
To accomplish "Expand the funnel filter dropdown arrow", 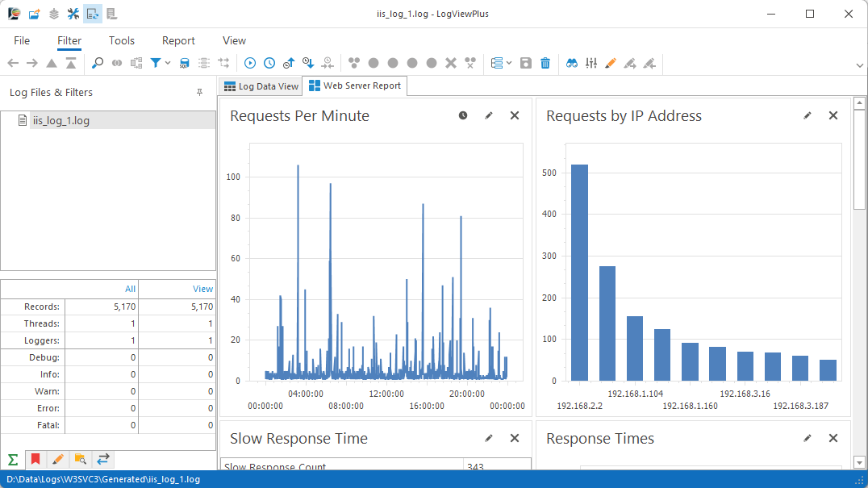I will [168, 63].
